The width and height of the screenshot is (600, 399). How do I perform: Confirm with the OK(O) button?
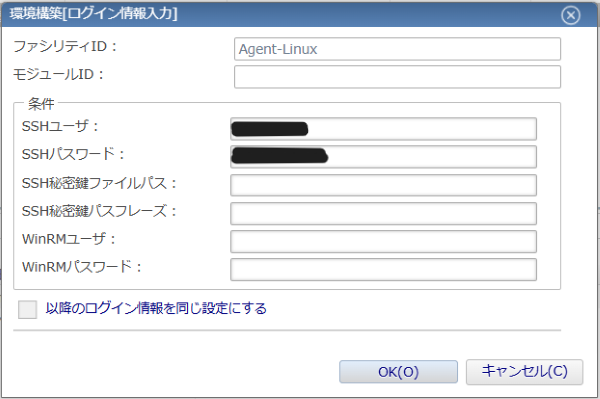point(398,371)
